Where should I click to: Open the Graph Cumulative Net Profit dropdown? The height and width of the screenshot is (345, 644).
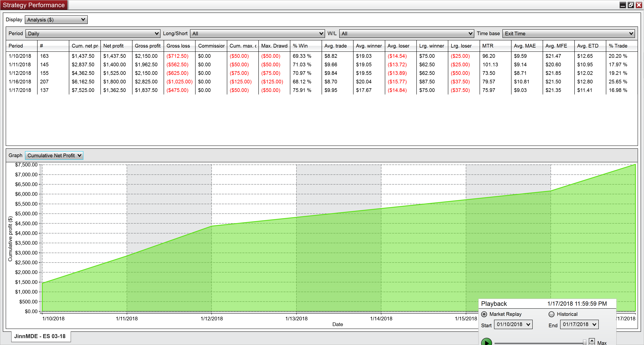pyautogui.click(x=54, y=155)
